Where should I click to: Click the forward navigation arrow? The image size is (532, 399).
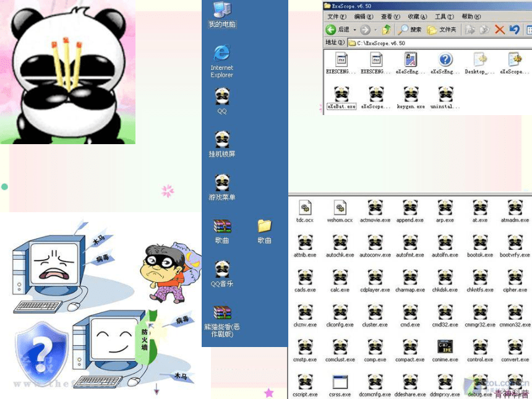[x=365, y=30]
